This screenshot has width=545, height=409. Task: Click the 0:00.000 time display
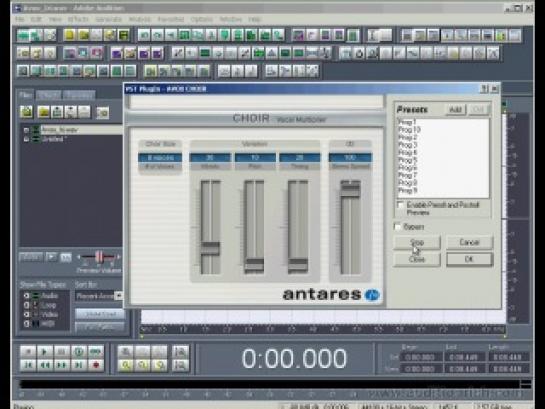click(x=294, y=358)
